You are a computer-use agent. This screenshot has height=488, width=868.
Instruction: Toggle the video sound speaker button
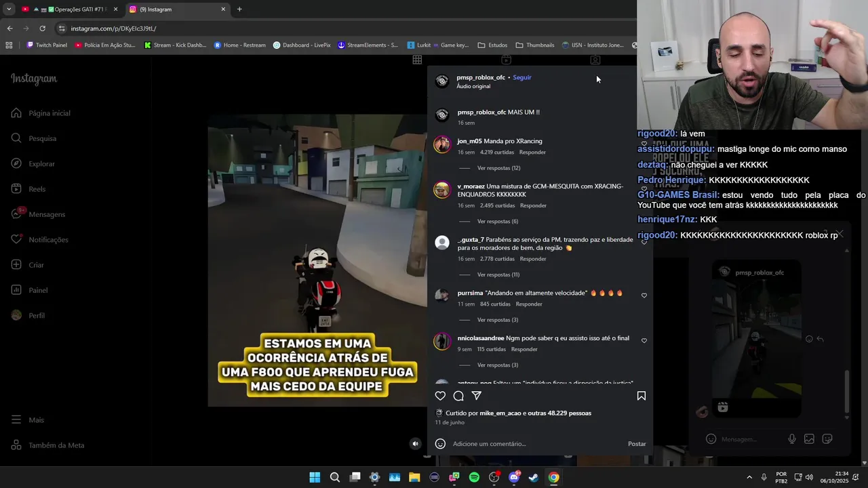[x=416, y=444]
